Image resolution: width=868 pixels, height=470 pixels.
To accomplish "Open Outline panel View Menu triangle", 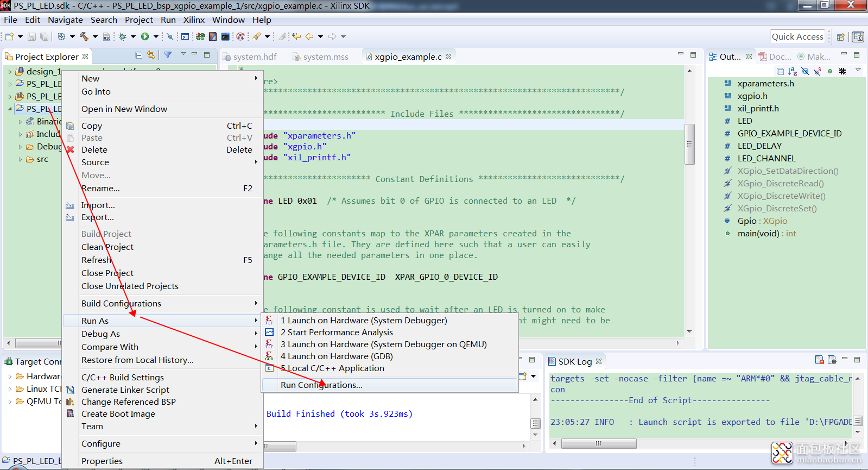I will pos(858,70).
